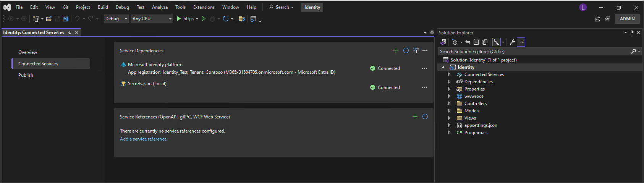Image resolution: width=644 pixels, height=183 pixels.
Task: Open the Solution Explorer window position dropdown
Action: [626, 32]
